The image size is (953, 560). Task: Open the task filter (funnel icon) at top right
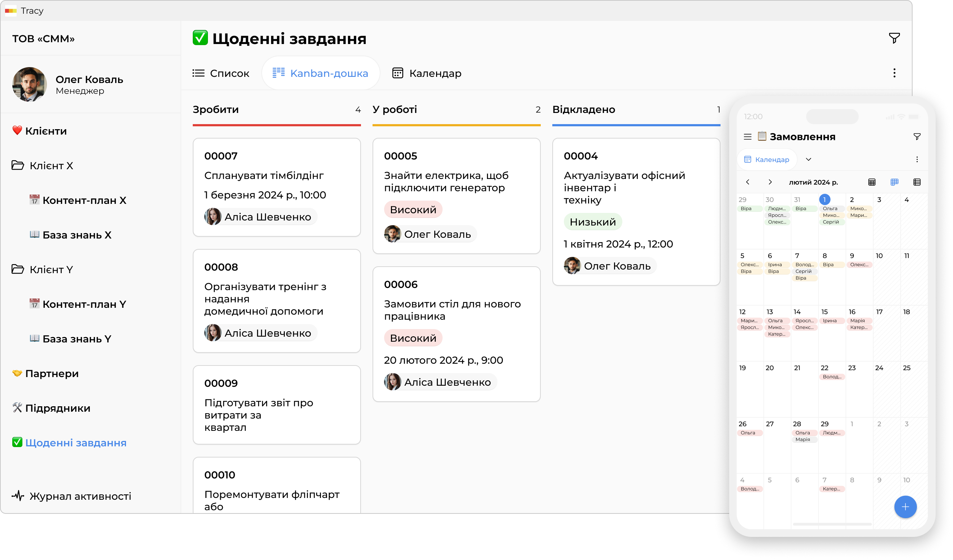[x=894, y=38]
